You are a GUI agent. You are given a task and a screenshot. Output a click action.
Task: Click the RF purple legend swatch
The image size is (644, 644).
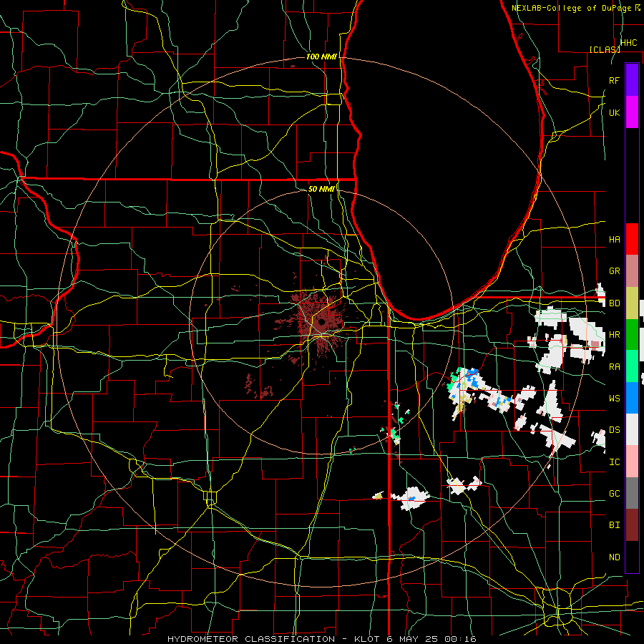pos(632,80)
